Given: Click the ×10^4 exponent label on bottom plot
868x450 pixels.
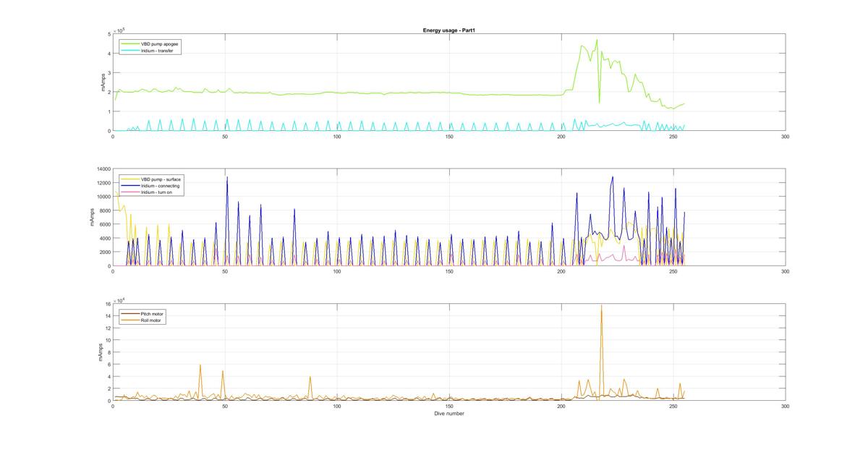Looking at the screenshot, I should (119, 300).
